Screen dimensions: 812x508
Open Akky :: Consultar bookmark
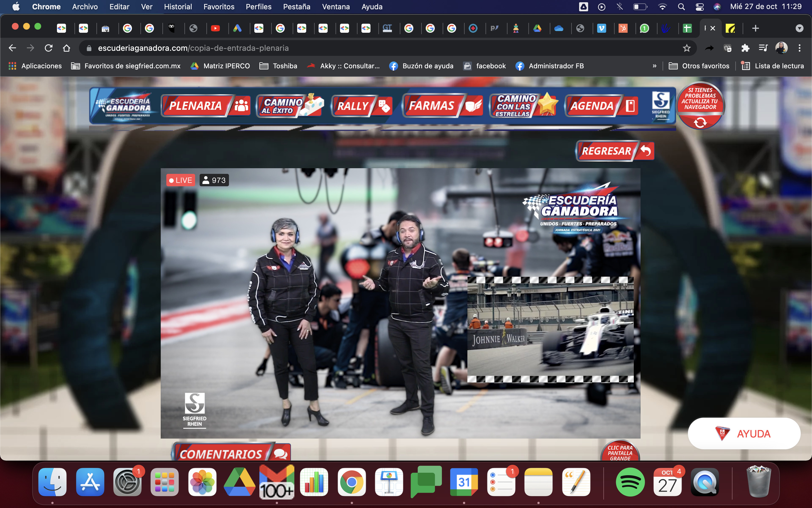pos(343,66)
